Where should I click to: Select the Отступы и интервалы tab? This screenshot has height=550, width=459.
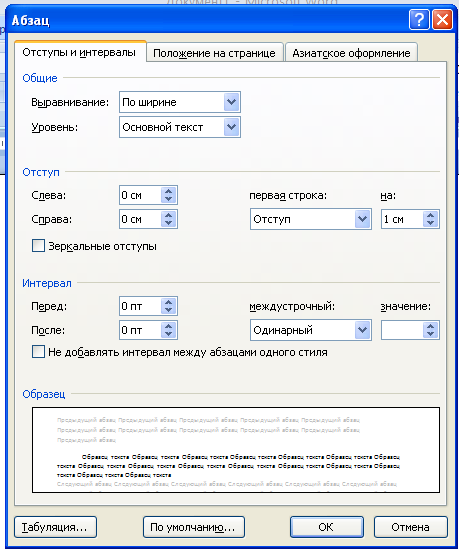pyautogui.click(x=80, y=52)
